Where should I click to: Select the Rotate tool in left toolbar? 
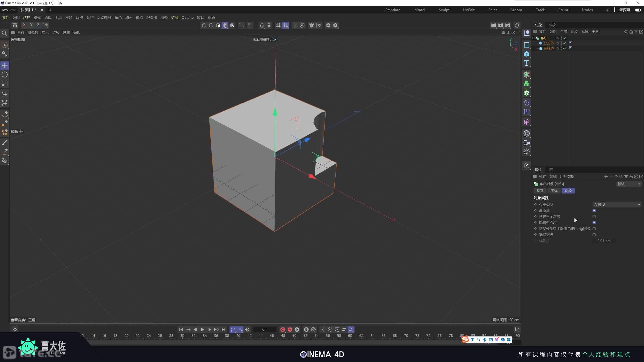click(x=5, y=75)
